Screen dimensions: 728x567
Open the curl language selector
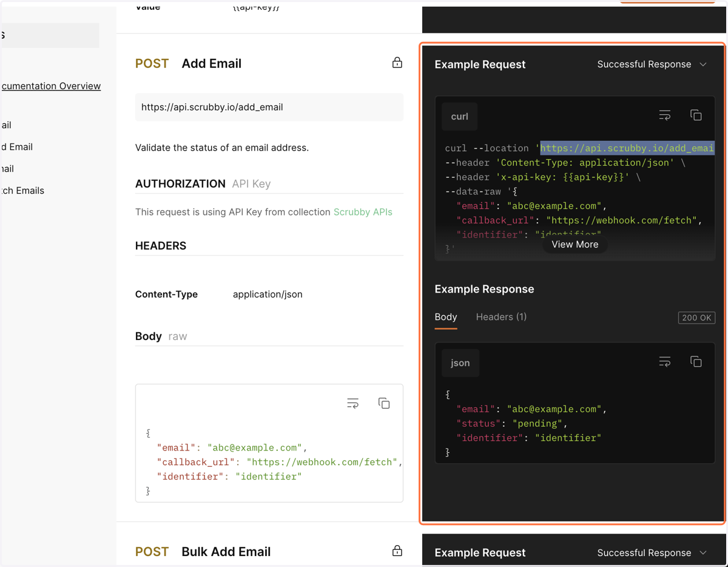460,117
